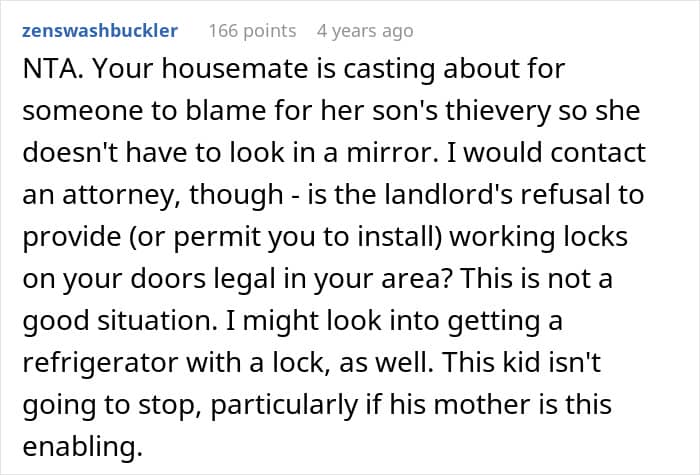Screen dimensions: 700x475
Task: Click the 166 points score label
Action: 252,31
